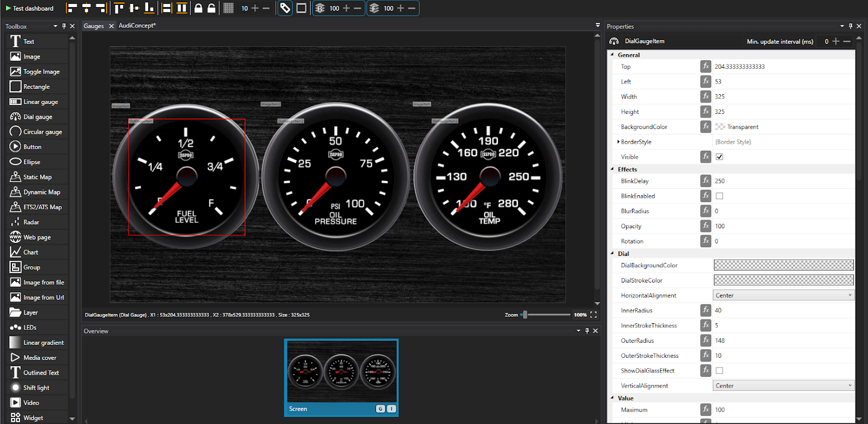Collapse the Value properties section
Viewport: 868px width, 424px height.
(x=612, y=398)
